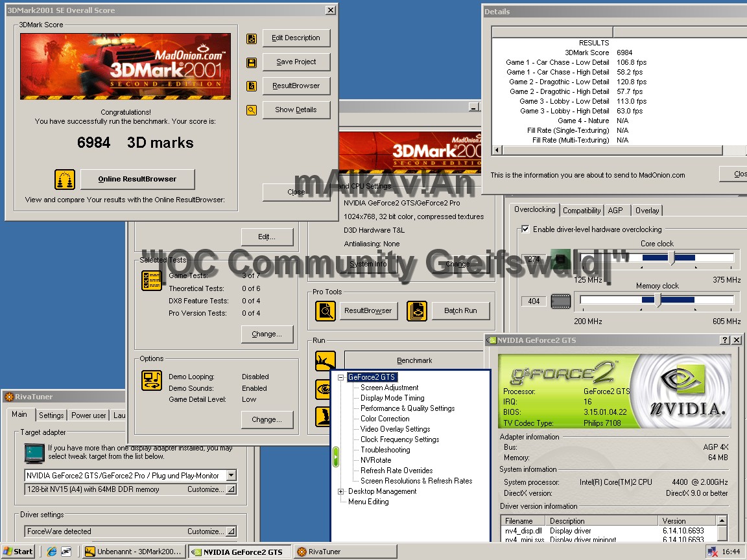Switch to the Compatibility tab
The image size is (747, 560).
click(x=582, y=211)
